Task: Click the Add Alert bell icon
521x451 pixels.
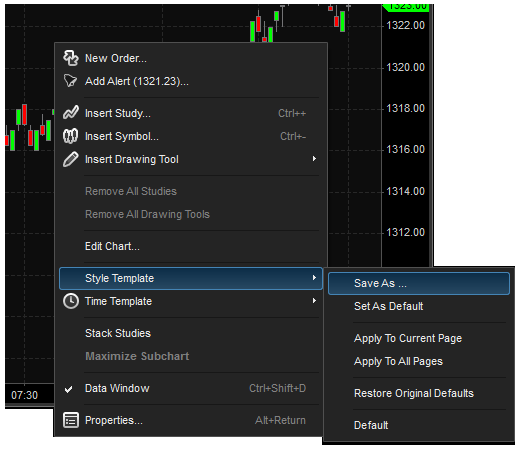Action: click(70, 81)
